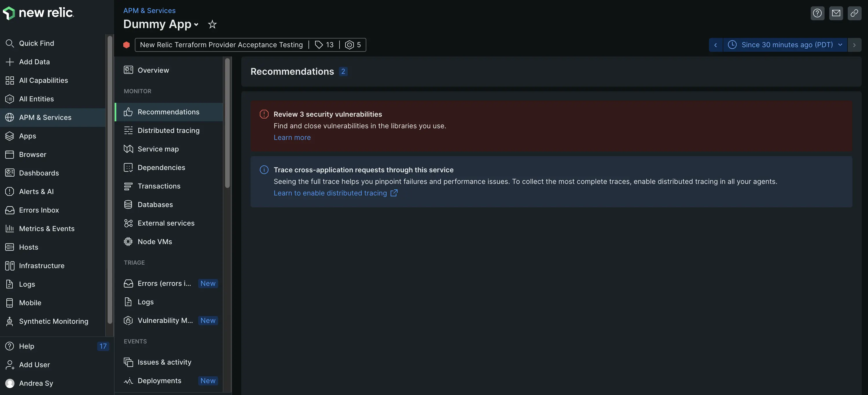Open Vulnerability Management in Triage section

[x=165, y=321]
